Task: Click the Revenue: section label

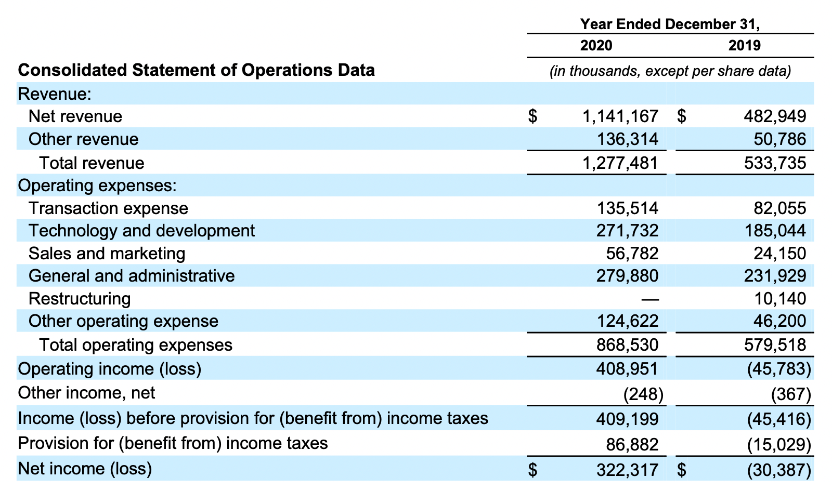Action: (x=55, y=94)
